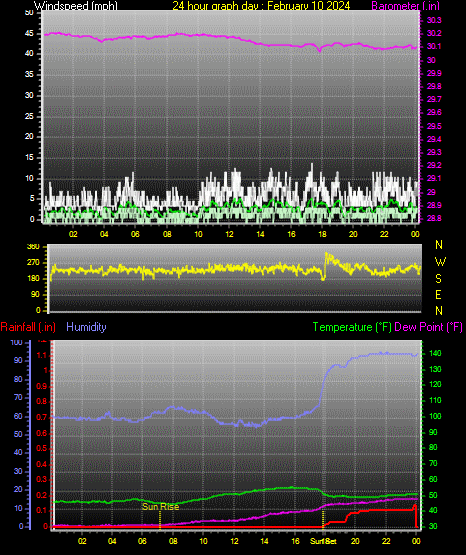
Task: Select 0.4 on the rainfall scale
Action: click(41, 464)
